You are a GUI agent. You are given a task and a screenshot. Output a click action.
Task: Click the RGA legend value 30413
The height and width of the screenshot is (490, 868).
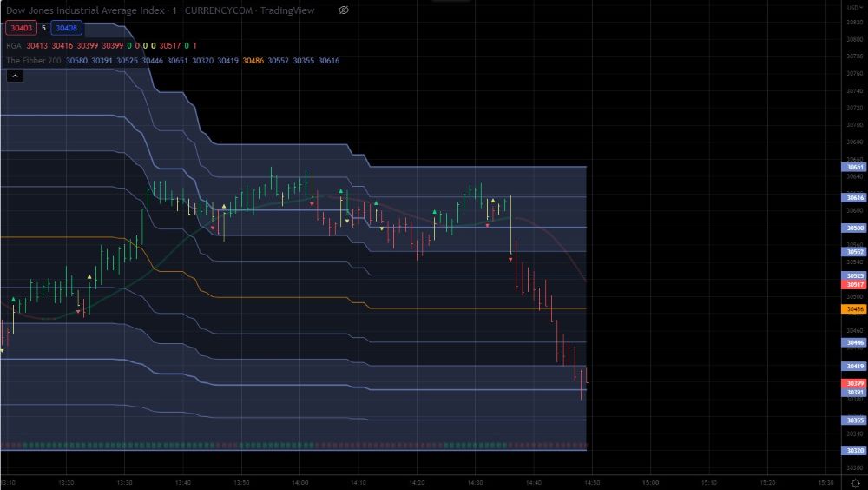(37, 45)
